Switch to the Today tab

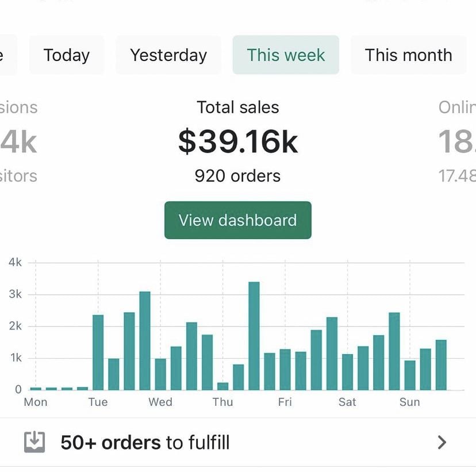coord(66,55)
